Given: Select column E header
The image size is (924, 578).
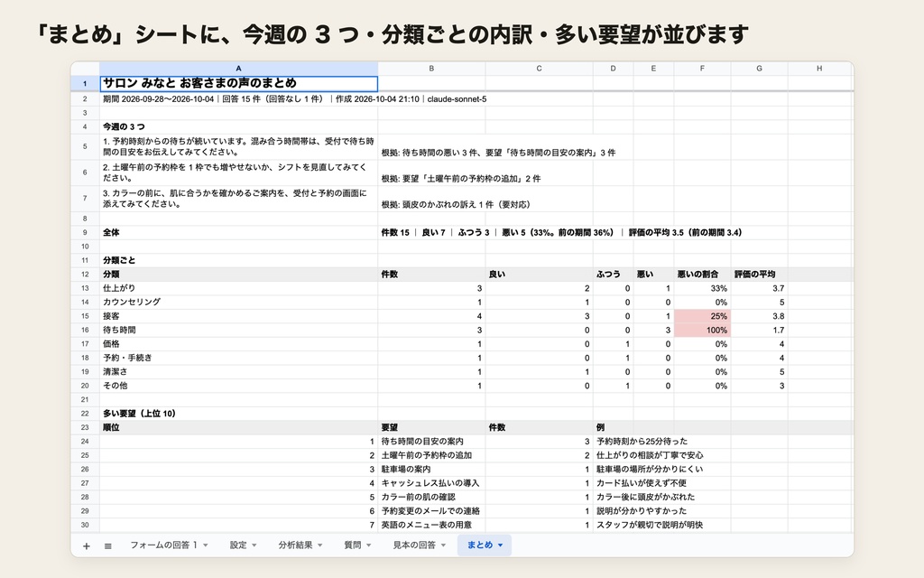Looking at the screenshot, I should 653,69.
